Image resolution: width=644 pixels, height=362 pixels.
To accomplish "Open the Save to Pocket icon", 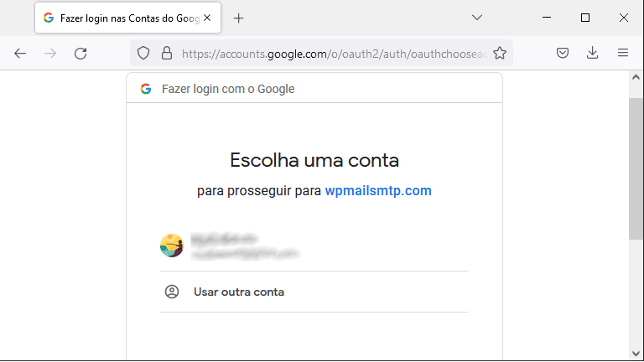I will coord(563,53).
